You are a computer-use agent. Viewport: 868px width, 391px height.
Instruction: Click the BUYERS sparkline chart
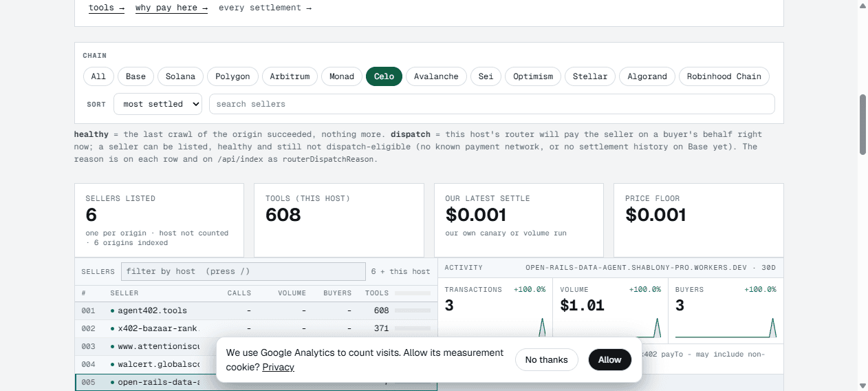726,328
